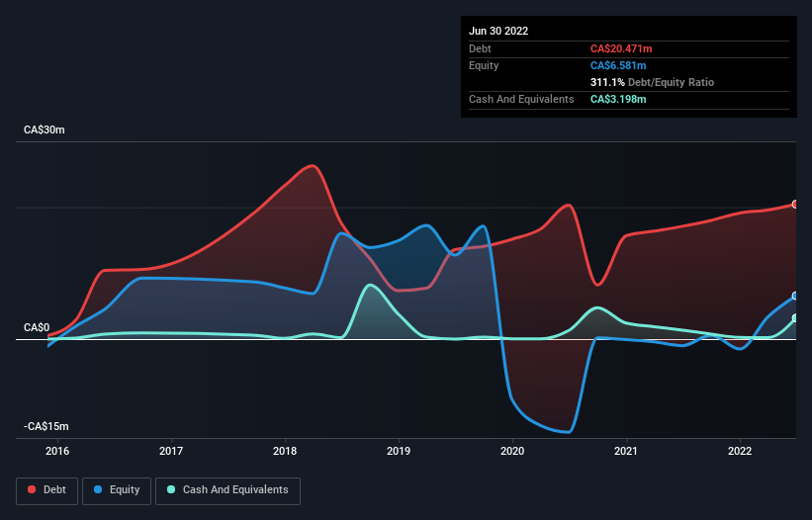Click the Debt label in tooltip
The image size is (812, 520).
pyautogui.click(x=480, y=48)
